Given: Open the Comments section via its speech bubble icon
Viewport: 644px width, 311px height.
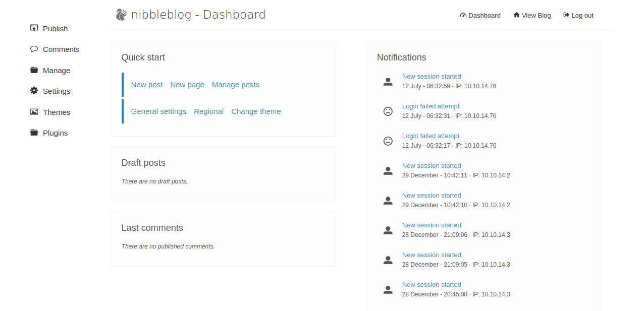Looking at the screenshot, I should [x=34, y=49].
